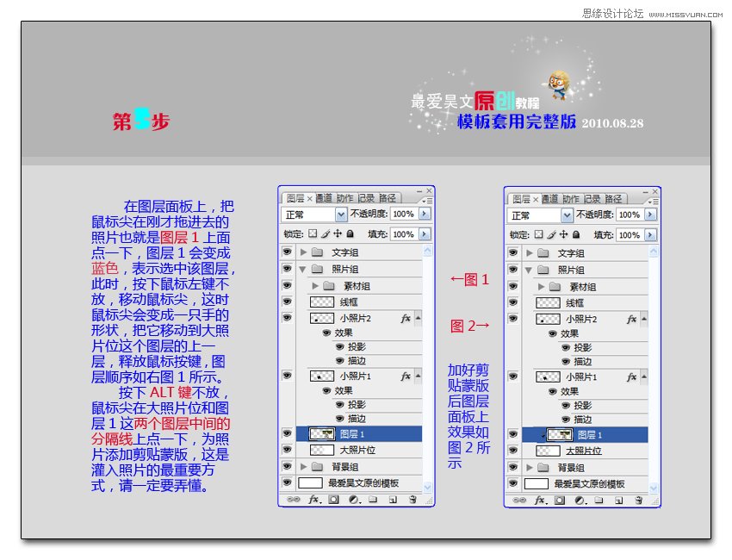Open layer style fx menu in left panel bottom
The height and width of the screenshot is (560, 732).
[x=313, y=500]
